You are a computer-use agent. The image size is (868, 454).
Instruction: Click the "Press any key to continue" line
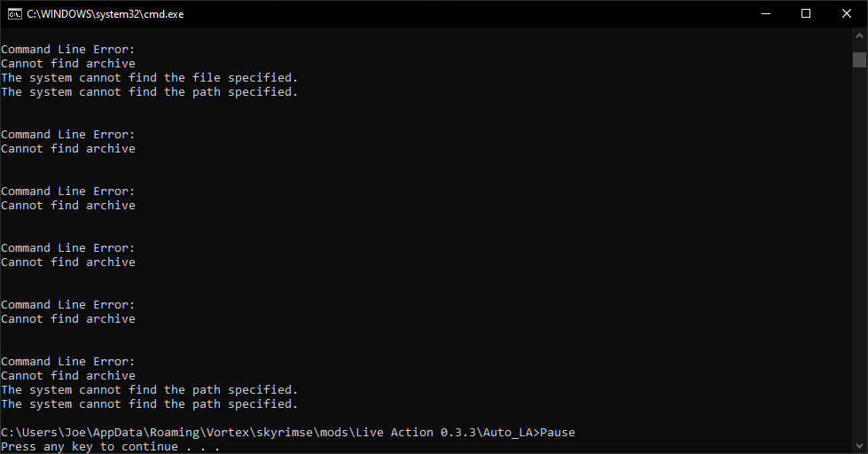click(110, 447)
